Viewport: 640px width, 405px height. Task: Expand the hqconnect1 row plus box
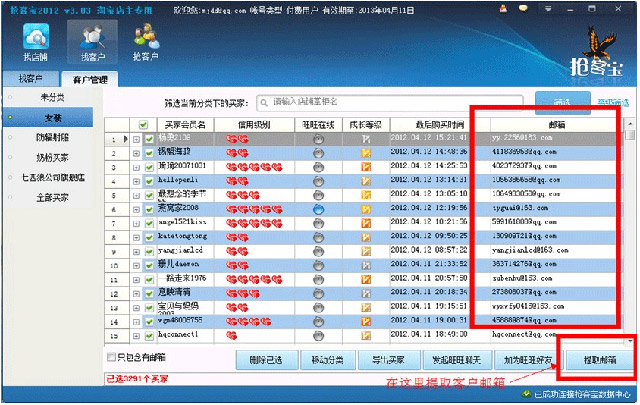click(x=136, y=336)
